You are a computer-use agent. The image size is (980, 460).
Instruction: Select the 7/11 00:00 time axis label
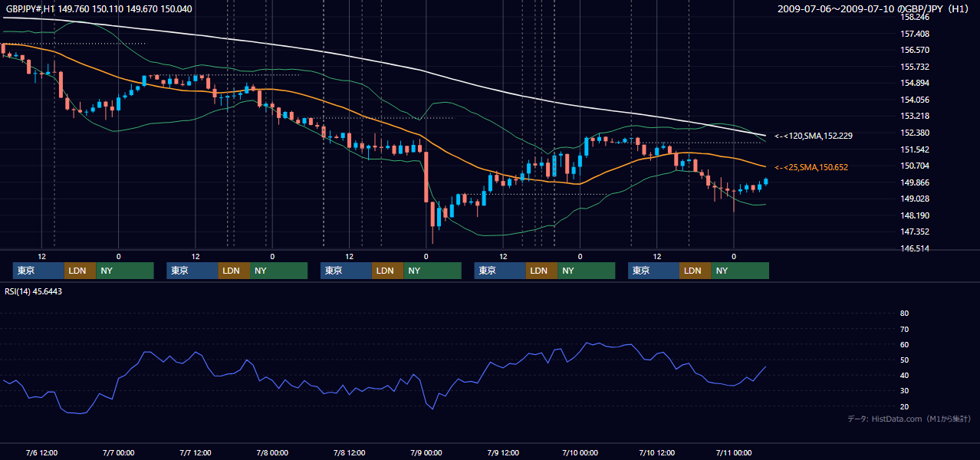pyautogui.click(x=734, y=452)
